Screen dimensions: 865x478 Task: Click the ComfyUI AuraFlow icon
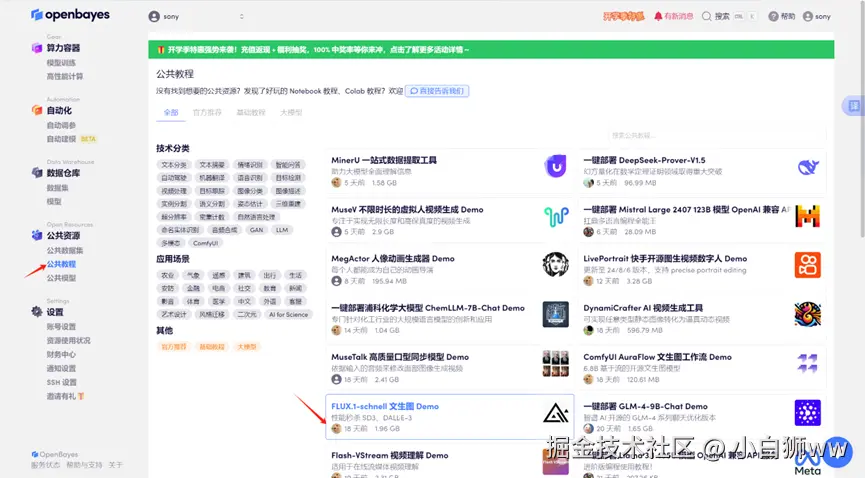click(x=808, y=363)
